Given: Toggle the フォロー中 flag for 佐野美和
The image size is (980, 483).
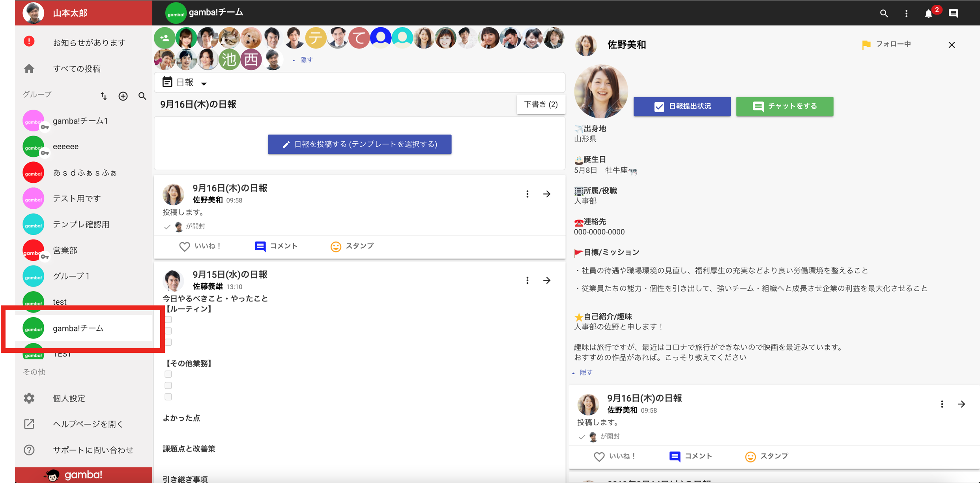Looking at the screenshot, I should pyautogui.click(x=886, y=45).
